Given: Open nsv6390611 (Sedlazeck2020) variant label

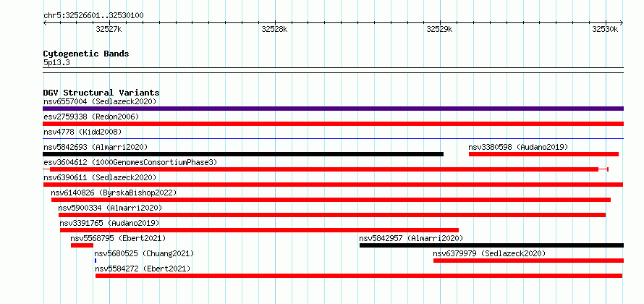Looking at the screenshot, I should pyautogui.click(x=100, y=177).
